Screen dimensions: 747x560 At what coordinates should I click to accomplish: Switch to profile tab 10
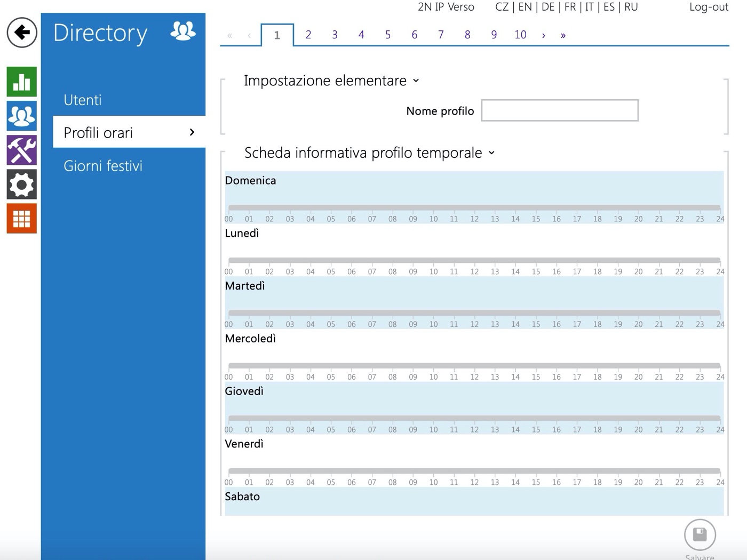pyautogui.click(x=520, y=35)
